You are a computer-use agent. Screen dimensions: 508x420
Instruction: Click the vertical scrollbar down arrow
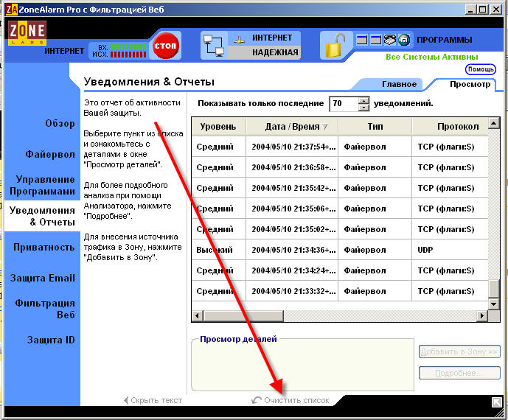tap(494, 304)
